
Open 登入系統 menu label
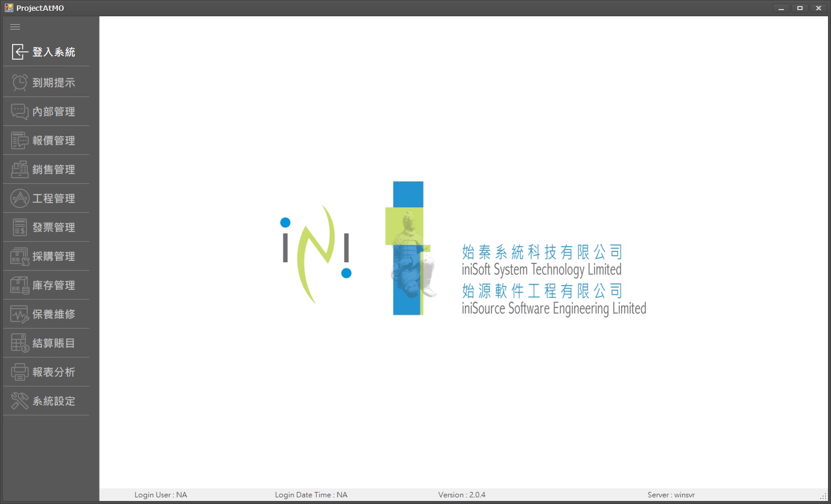(54, 52)
